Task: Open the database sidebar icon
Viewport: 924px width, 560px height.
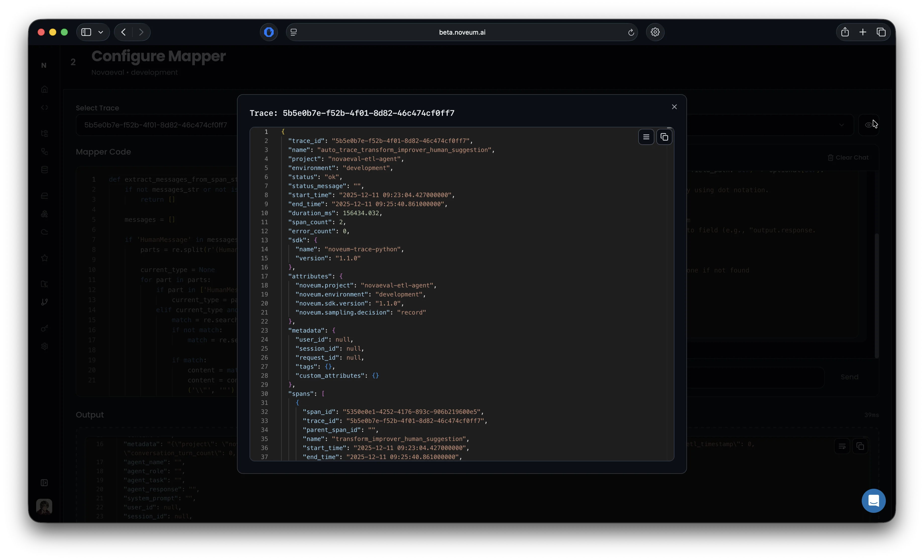Action: 45,170
